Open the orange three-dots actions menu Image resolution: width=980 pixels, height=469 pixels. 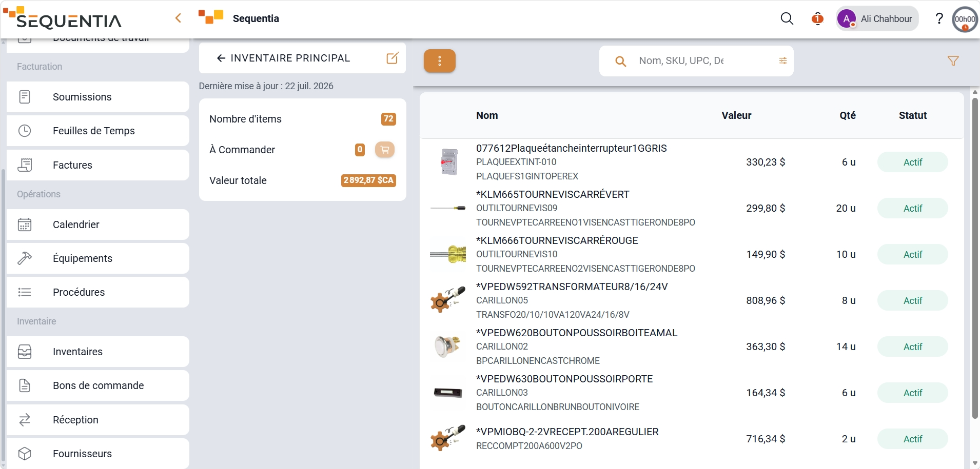pos(440,61)
